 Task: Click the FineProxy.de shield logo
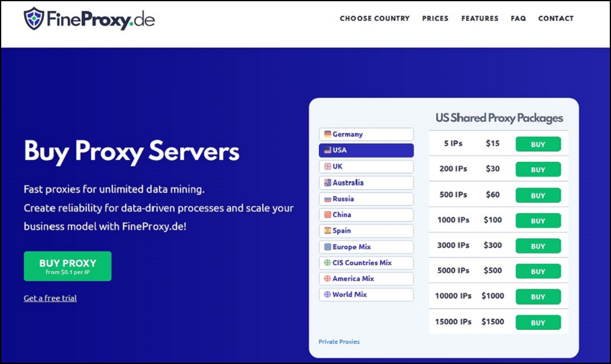click(x=34, y=18)
